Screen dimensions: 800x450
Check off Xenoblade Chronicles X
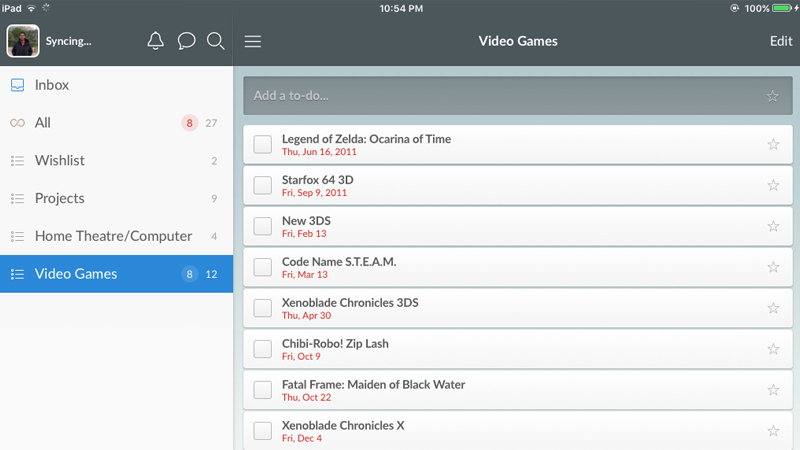tap(263, 431)
